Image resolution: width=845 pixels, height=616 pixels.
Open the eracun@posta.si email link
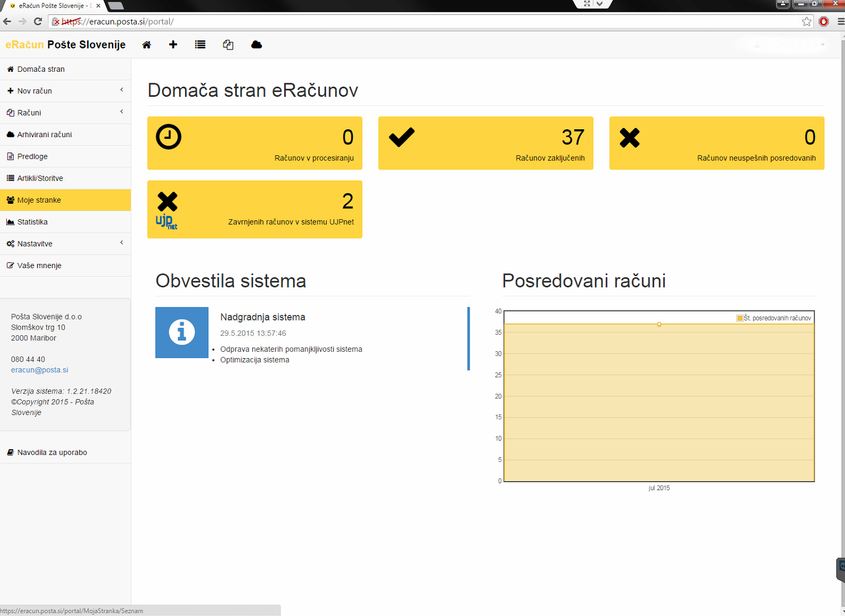click(x=39, y=369)
